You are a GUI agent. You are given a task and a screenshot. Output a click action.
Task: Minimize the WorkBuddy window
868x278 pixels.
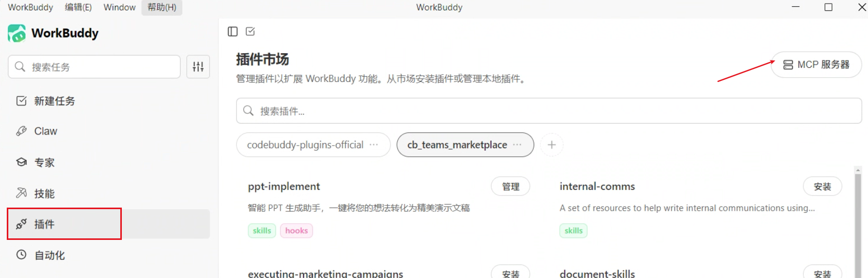pos(796,7)
